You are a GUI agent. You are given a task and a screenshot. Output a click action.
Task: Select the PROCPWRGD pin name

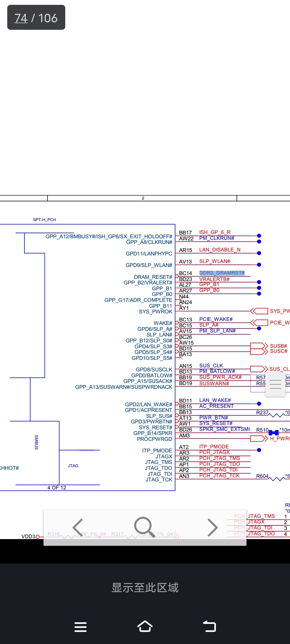pyautogui.click(x=154, y=439)
